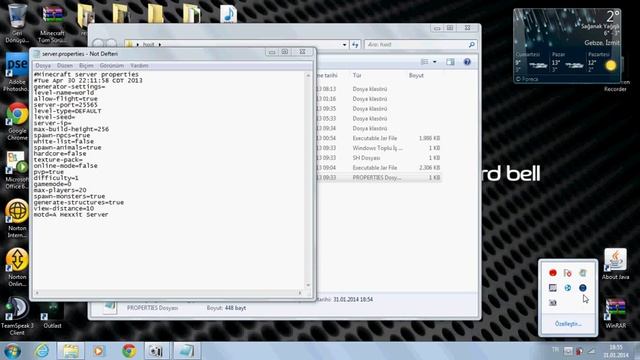Open the view options dropdown arrow
This screenshot has width=640, height=360.
[435, 62]
